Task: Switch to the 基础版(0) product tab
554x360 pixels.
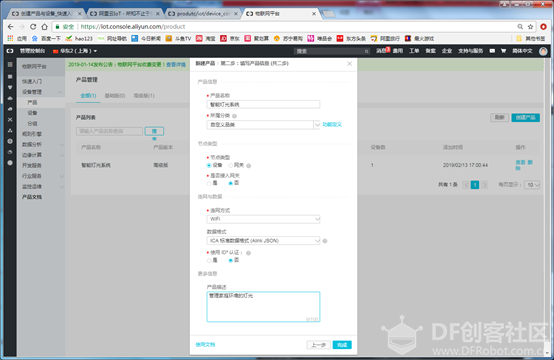Action: 115,96
